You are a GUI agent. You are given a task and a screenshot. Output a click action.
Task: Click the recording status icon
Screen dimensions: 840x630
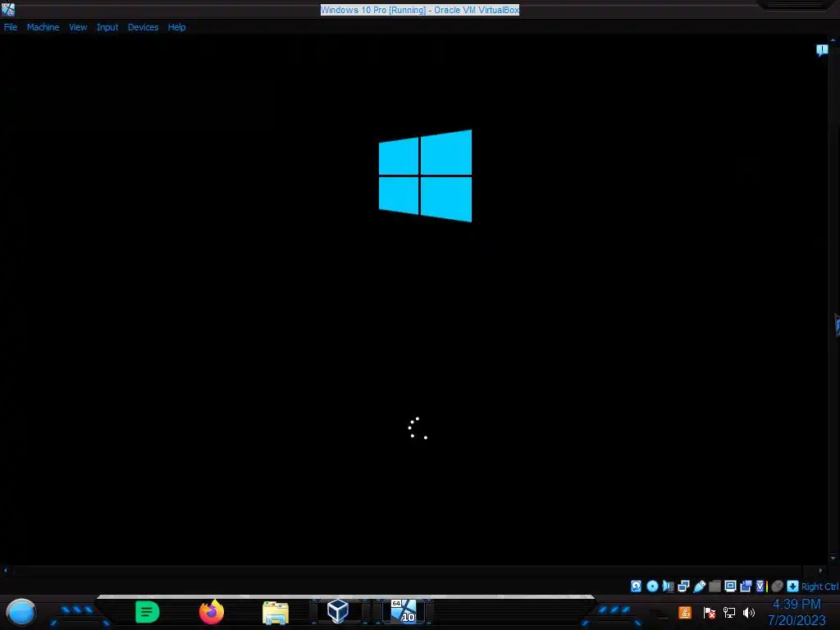[x=746, y=586]
